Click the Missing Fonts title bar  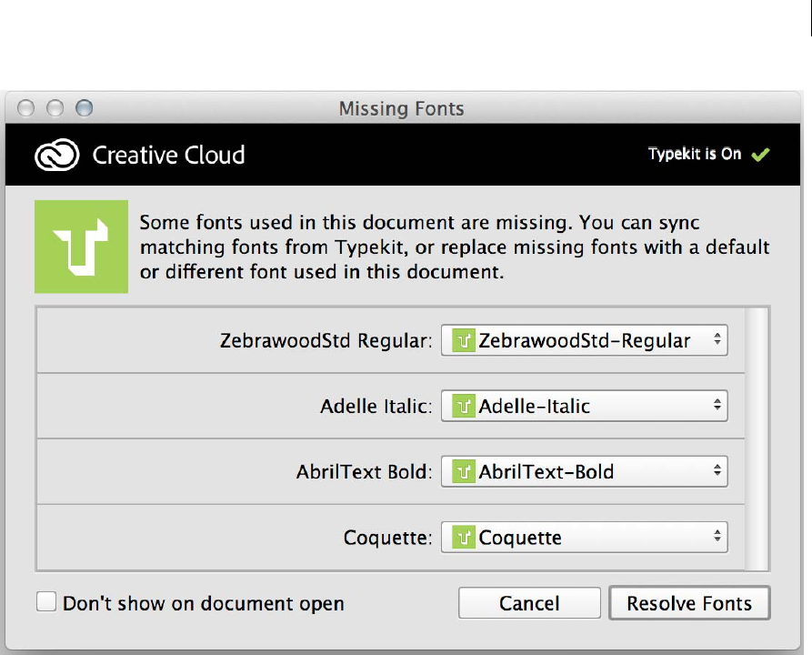tap(401, 109)
